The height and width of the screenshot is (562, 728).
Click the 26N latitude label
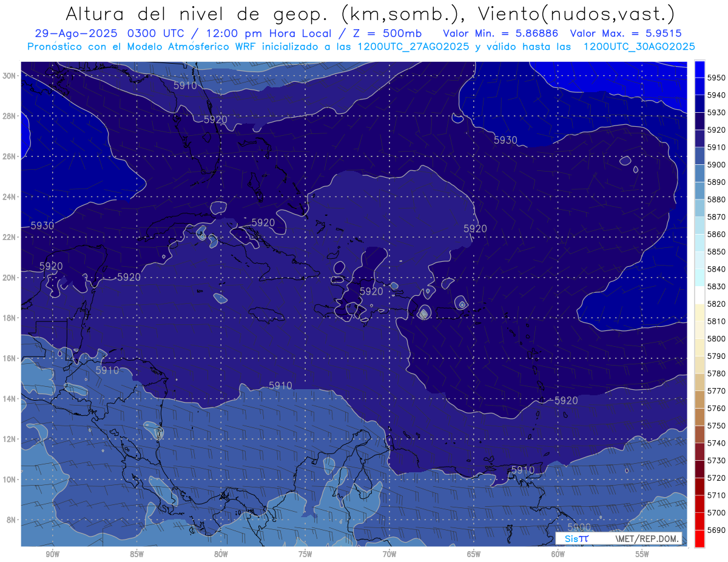tap(8, 156)
